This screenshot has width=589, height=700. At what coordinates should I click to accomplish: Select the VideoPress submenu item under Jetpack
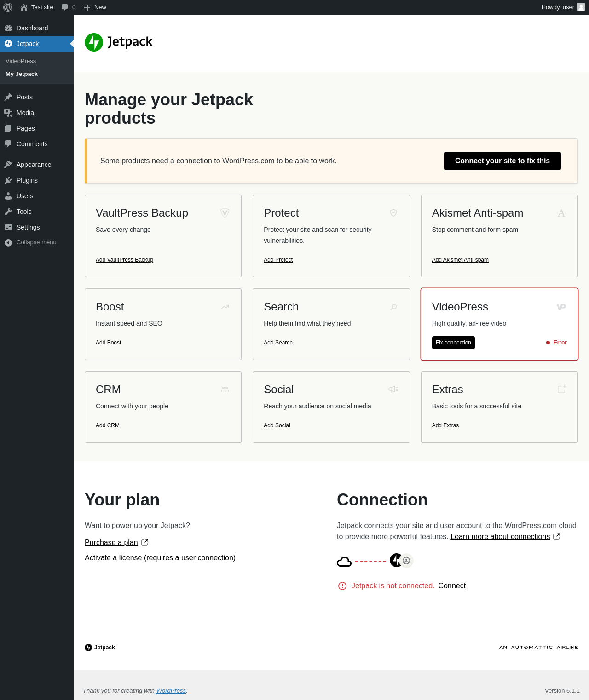pos(21,61)
